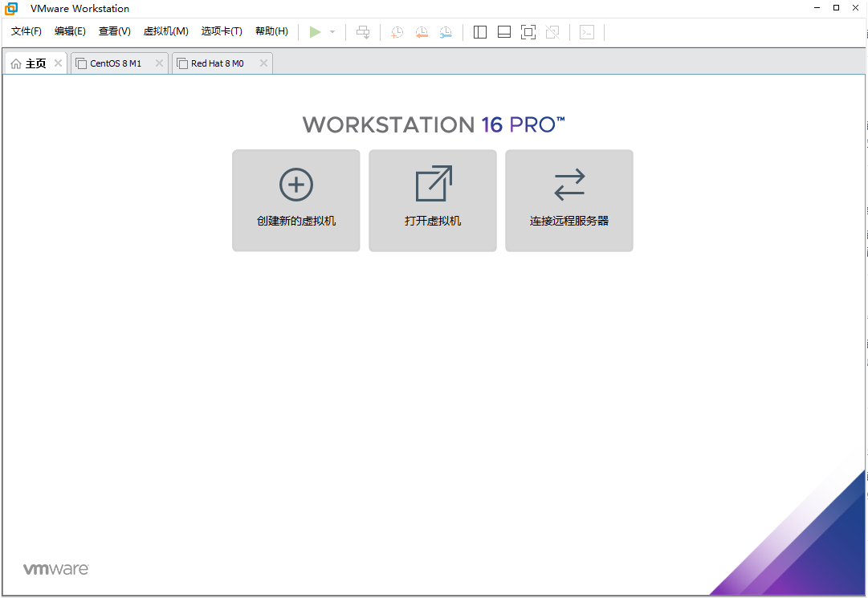This screenshot has height=598, width=868.
Task: Open the Snapshot Manager wrench icon
Action: (x=446, y=32)
